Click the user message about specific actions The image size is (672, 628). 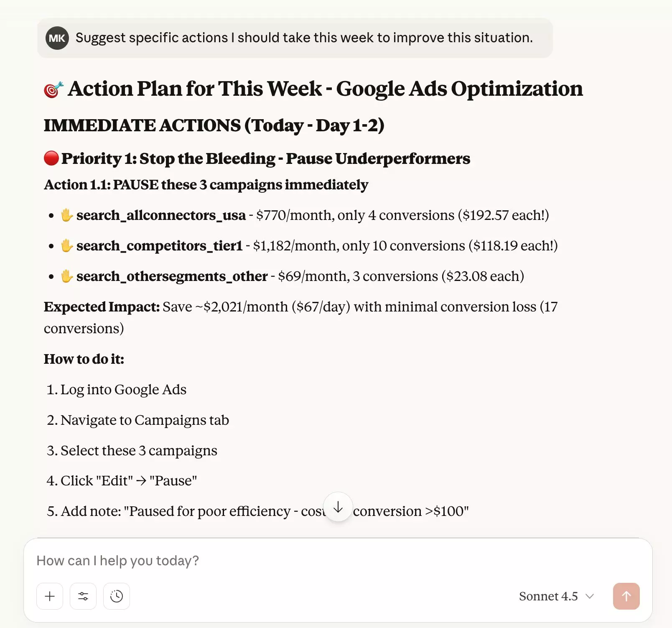coord(304,38)
